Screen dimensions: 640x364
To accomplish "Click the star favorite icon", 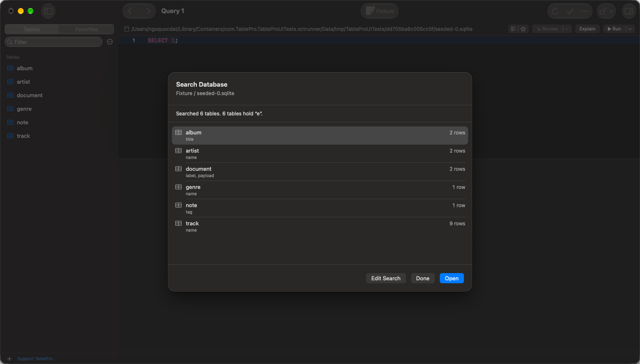I will point(523,29).
